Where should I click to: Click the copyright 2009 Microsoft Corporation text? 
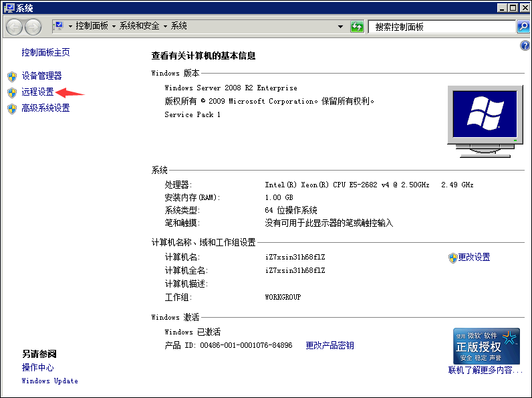tap(269, 101)
